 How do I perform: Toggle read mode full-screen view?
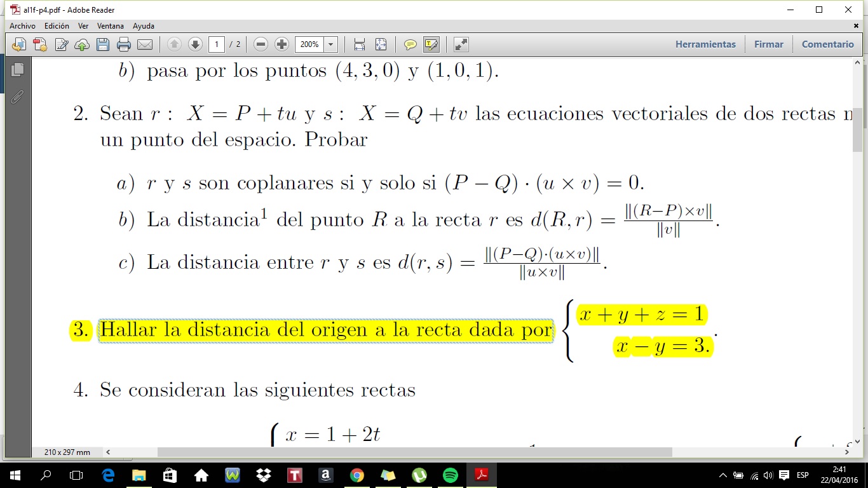click(x=461, y=44)
